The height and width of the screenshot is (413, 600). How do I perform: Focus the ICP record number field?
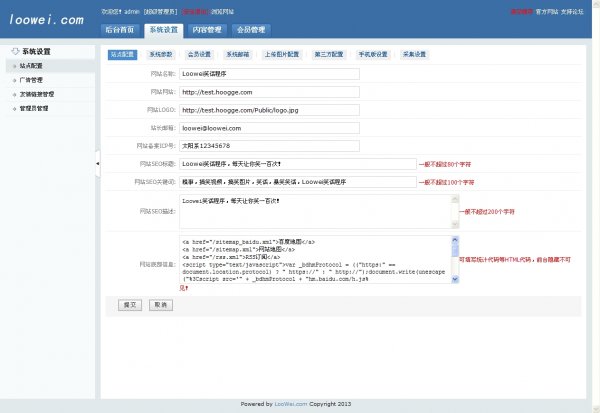[x=269, y=146]
